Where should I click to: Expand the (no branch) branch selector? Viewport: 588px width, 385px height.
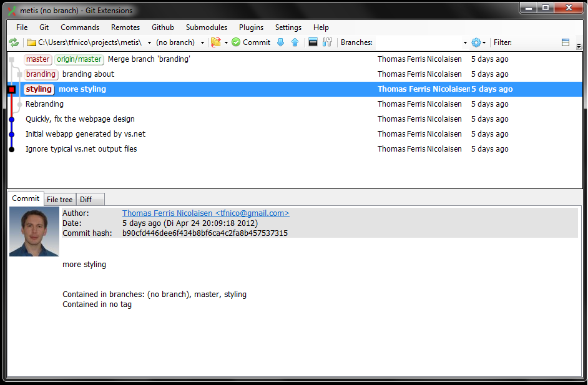[x=201, y=42]
